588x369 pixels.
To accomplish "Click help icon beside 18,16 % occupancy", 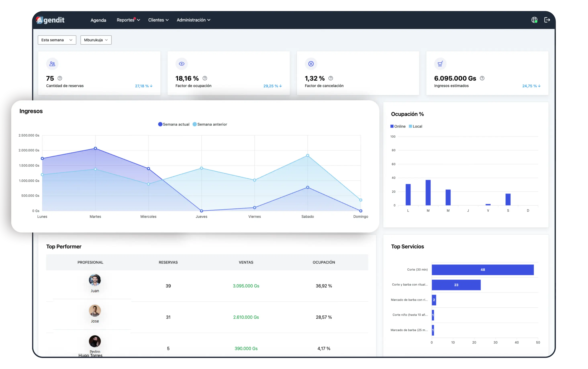I will [205, 78].
